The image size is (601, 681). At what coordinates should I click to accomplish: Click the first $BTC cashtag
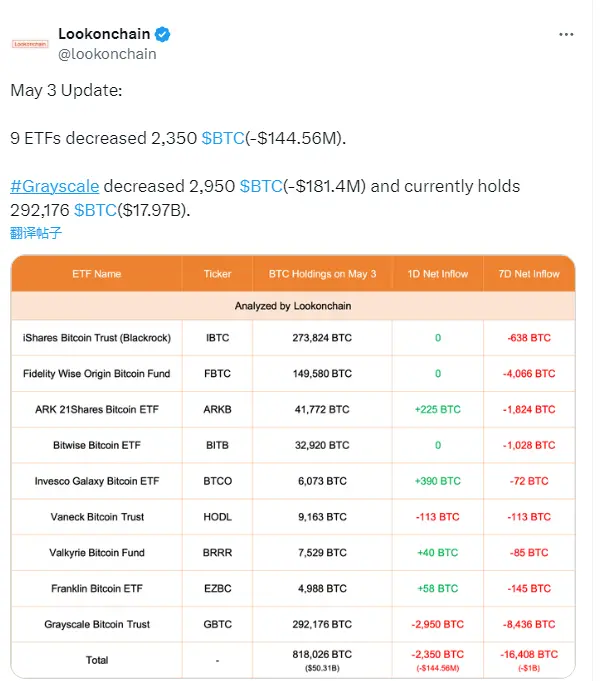pos(223,138)
